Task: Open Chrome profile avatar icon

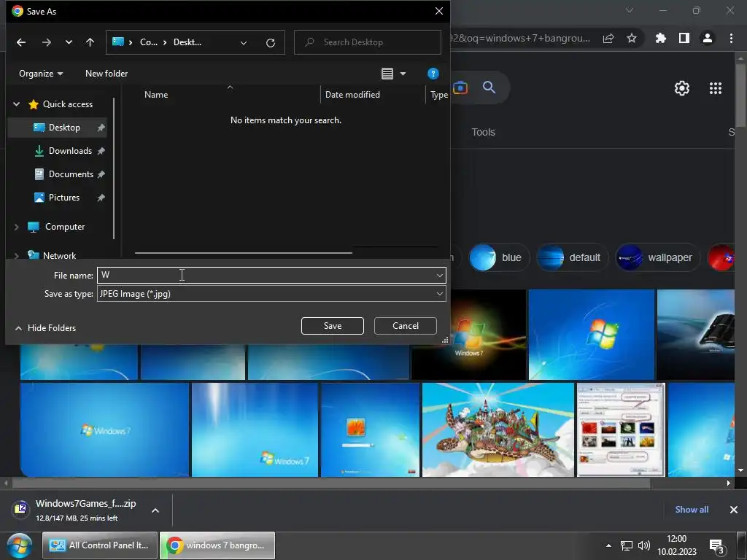Action: point(708,38)
